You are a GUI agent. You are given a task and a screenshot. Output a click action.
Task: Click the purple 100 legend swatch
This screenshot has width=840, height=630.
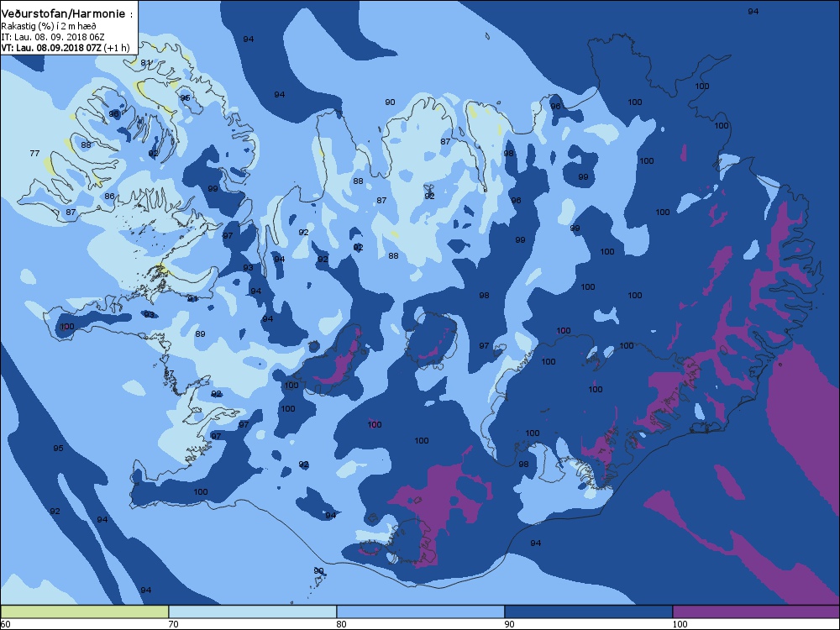756,612
